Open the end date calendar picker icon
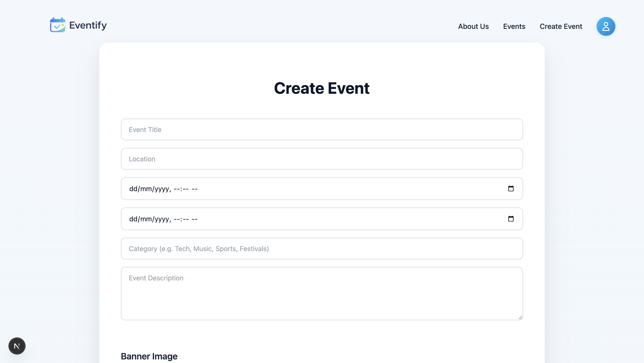644x363 pixels. tap(511, 219)
